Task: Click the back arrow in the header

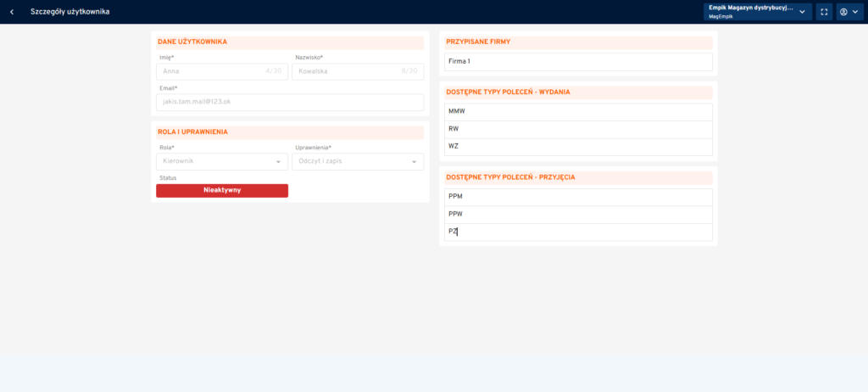Action: pos(12,12)
